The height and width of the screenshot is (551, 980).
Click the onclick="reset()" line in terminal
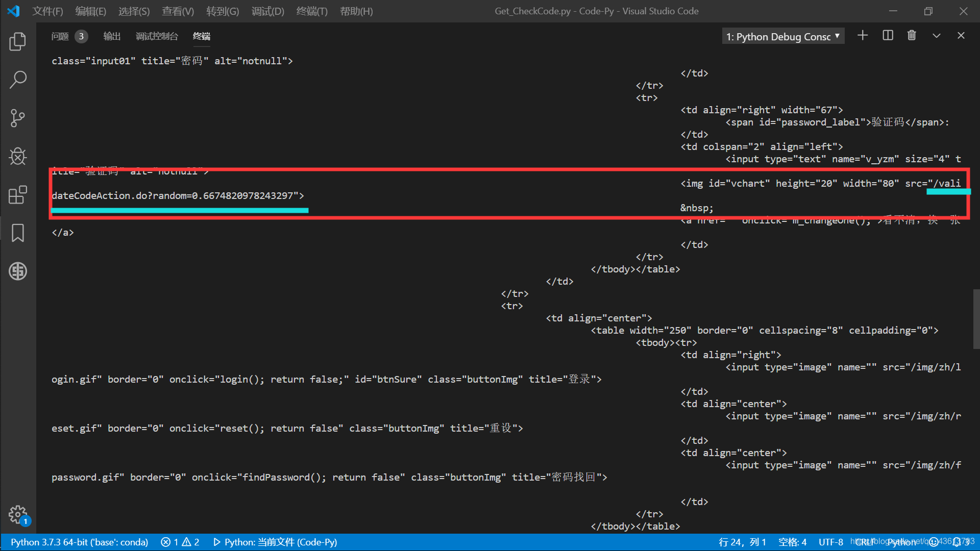click(287, 428)
